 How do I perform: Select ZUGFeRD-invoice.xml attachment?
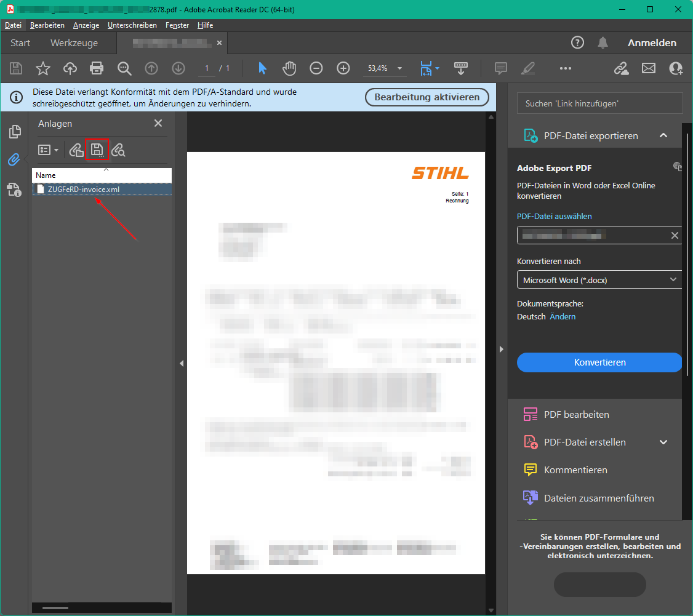tap(102, 189)
